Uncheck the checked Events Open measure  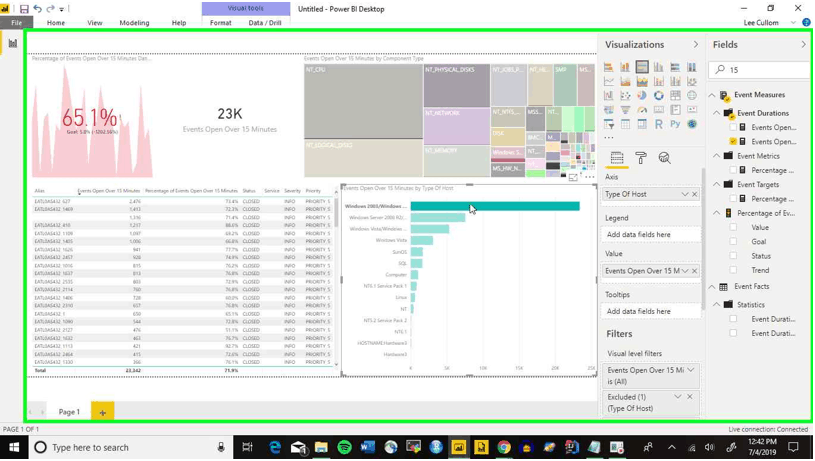[x=733, y=141]
